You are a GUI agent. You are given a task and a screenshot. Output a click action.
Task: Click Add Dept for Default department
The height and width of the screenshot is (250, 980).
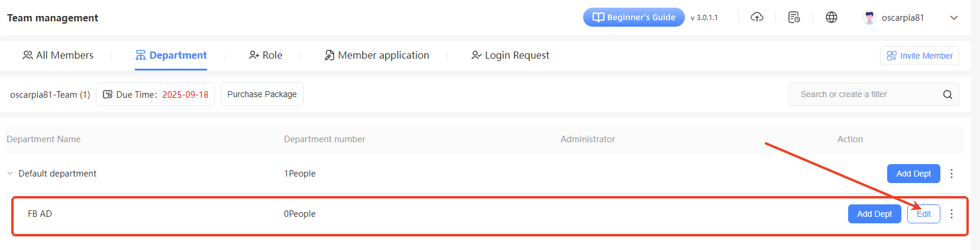[913, 174]
